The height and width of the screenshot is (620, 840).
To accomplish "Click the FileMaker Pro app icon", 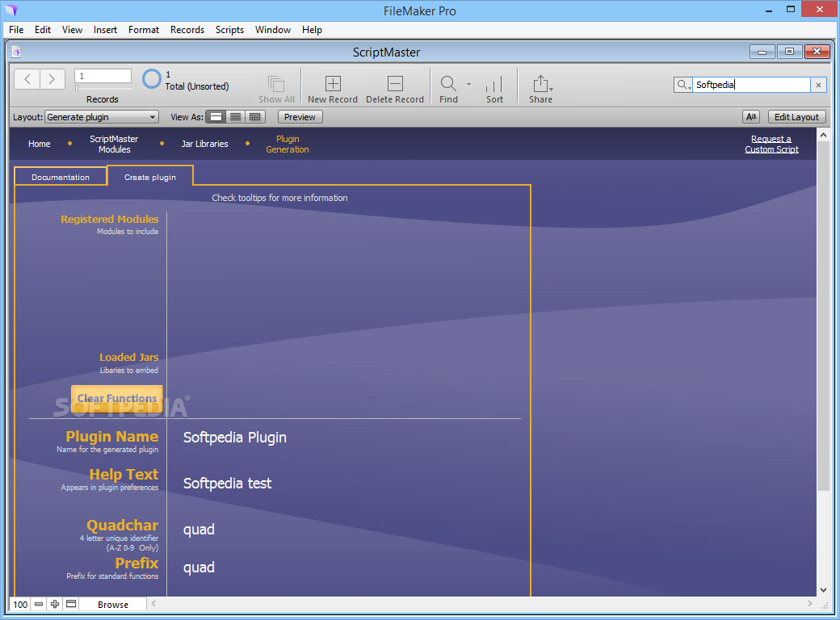I will click(x=10, y=10).
